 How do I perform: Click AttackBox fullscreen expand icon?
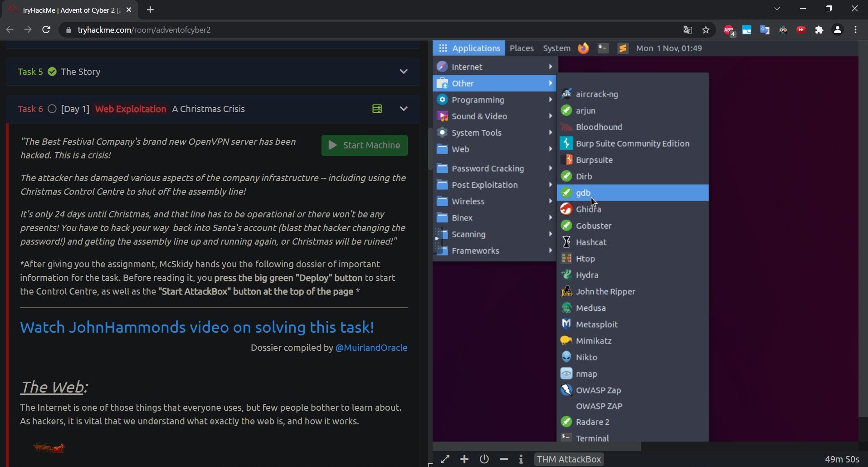pyautogui.click(x=445, y=459)
